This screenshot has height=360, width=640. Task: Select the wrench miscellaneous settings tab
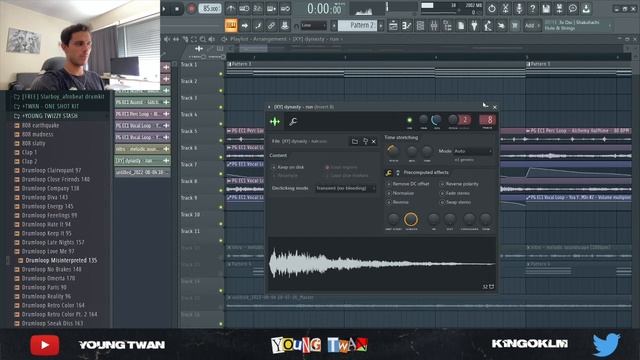tap(293, 121)
